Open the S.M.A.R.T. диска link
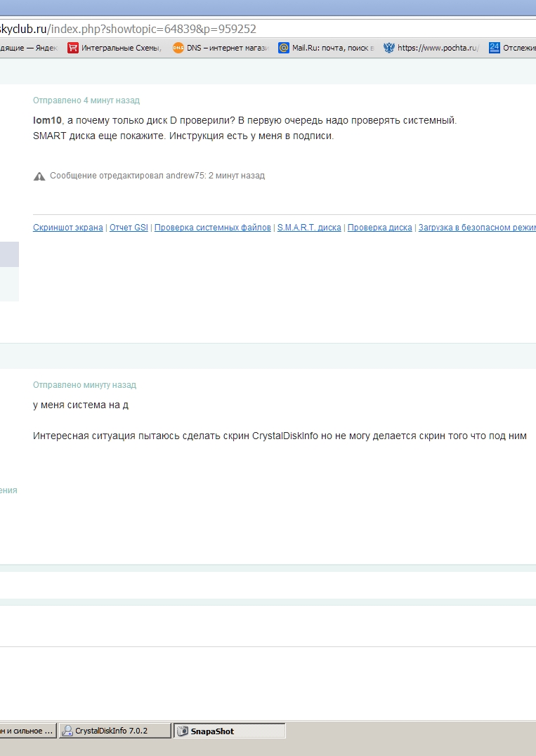 [x=309, y=228]
